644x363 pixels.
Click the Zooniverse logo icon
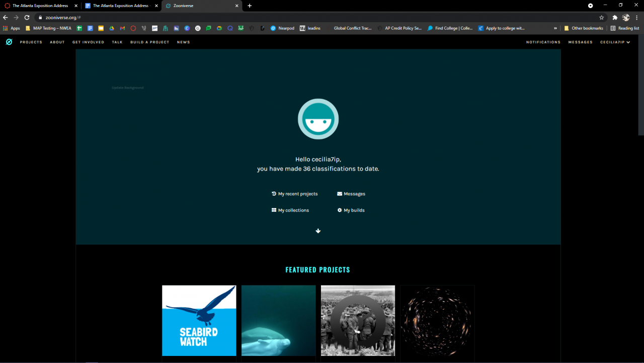click(9, 42)
